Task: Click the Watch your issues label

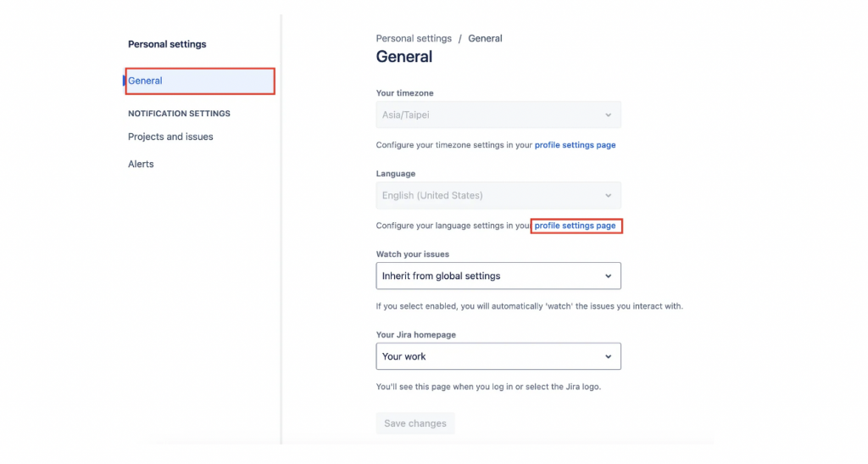Action: (x=413, y=254)
